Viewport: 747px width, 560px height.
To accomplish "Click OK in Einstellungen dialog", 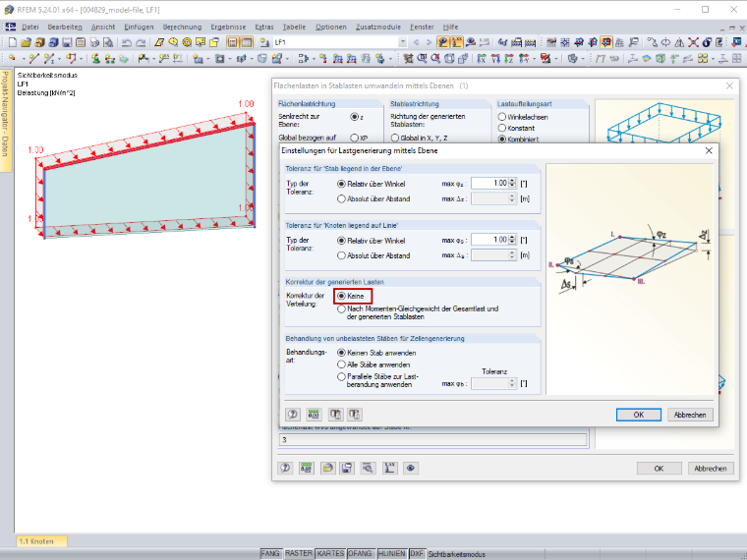I will pos(638,415).
